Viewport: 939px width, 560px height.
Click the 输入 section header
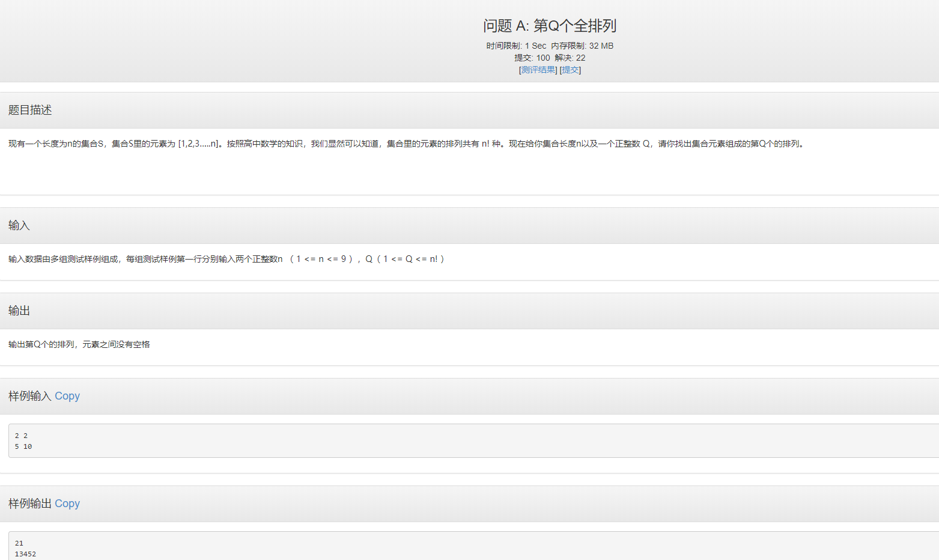pyautogui.click(x=19, y=225)
